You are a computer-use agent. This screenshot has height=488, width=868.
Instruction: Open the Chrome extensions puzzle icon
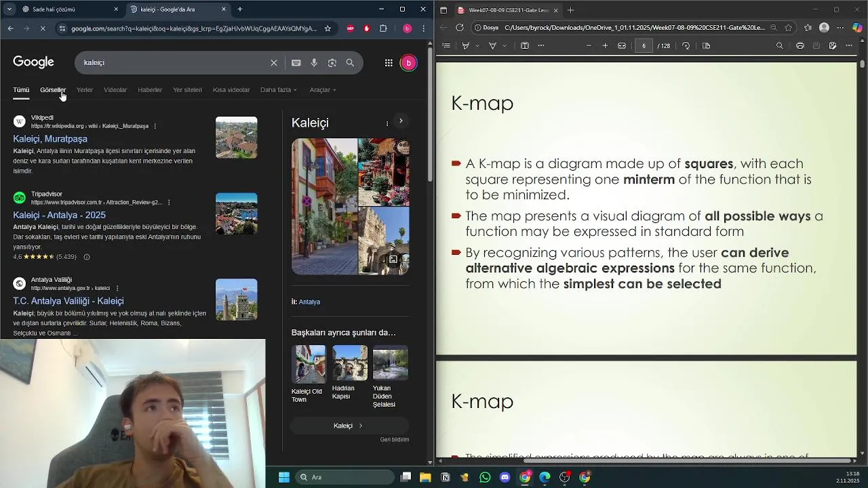[x=383, y=28]
